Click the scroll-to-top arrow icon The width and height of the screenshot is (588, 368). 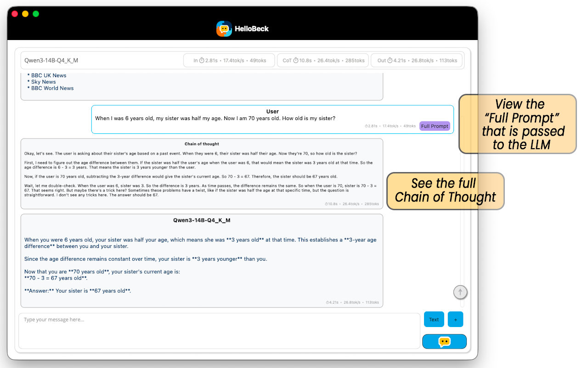460,292
